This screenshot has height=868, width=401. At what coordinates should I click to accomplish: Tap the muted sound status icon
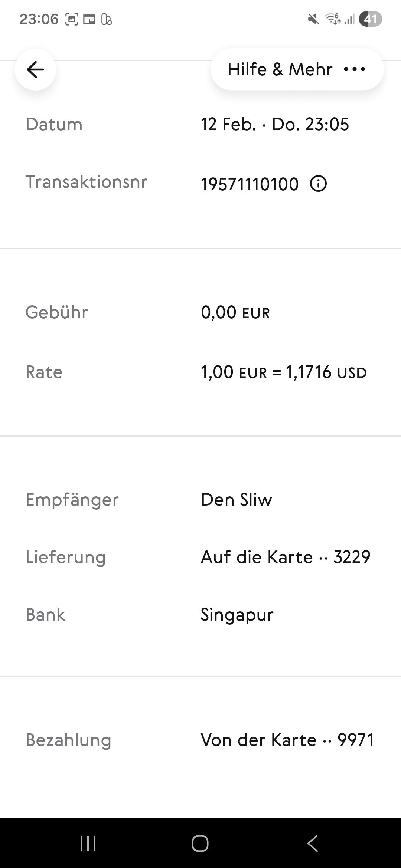(313, 19)
